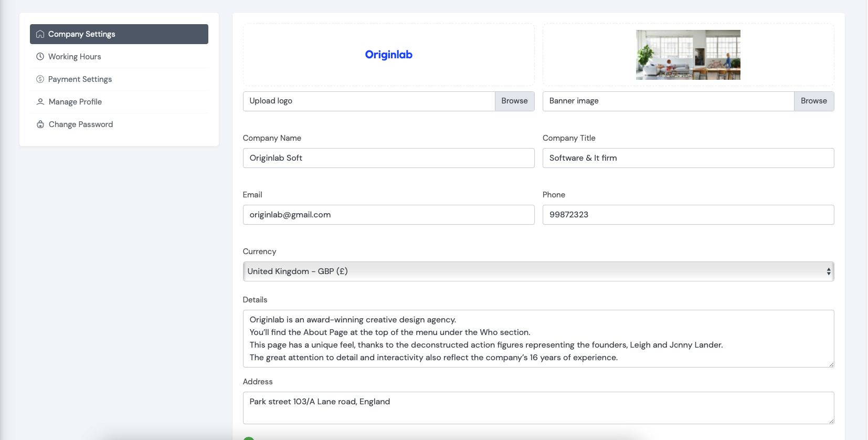
Task: Go to Working Hours settings
Action: pos(119,57)
